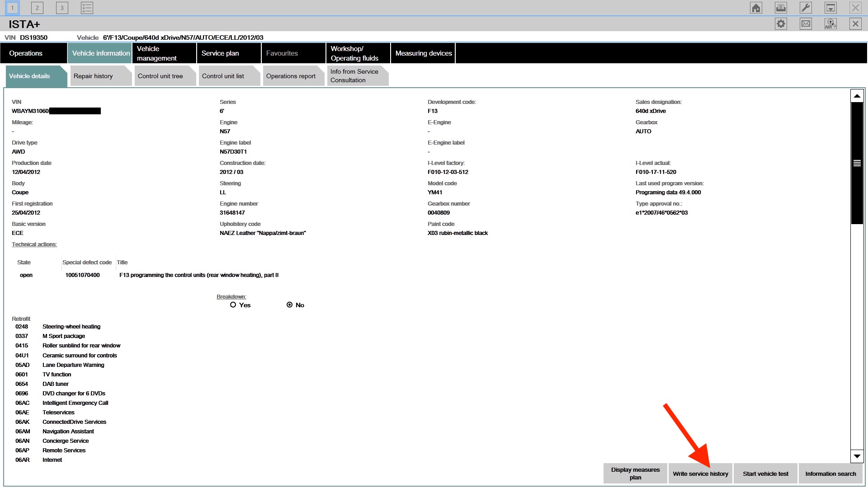
Task: Open the wrench settings icon
Action: point(806,8)
